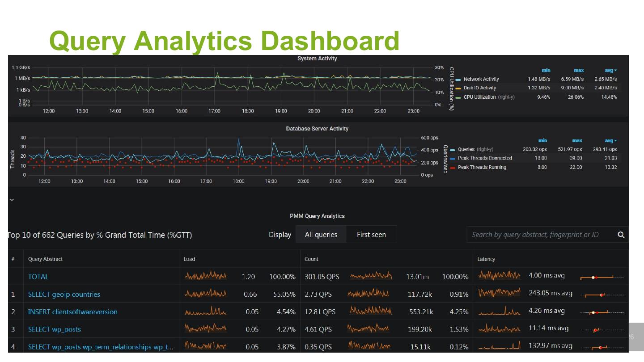Toggle the CPU Utilization legend series
The height and width of the screenshot is (362, 644).
click(489, 97)
